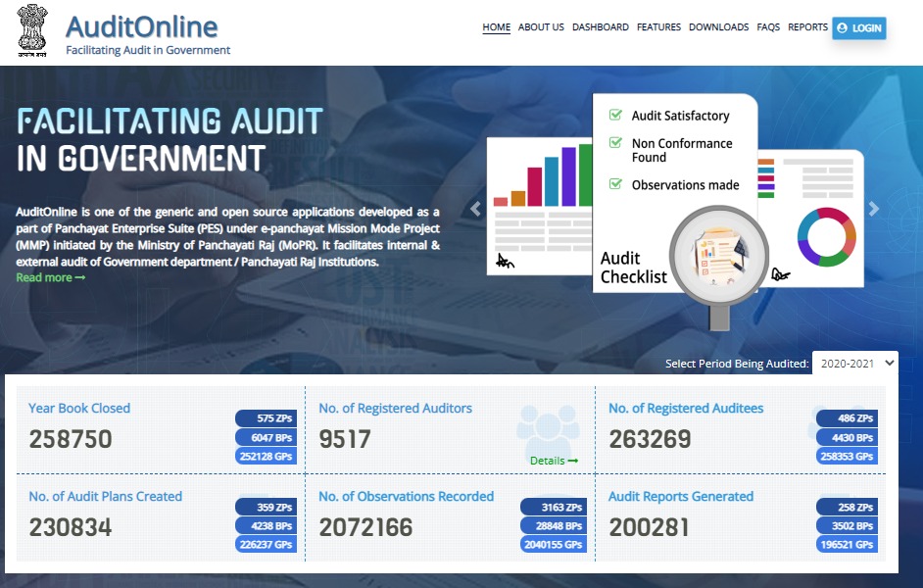This screenshot has height=588, width=923.
Task: Click the 359 ZPs badge
Action: click(x=267, y=507)
